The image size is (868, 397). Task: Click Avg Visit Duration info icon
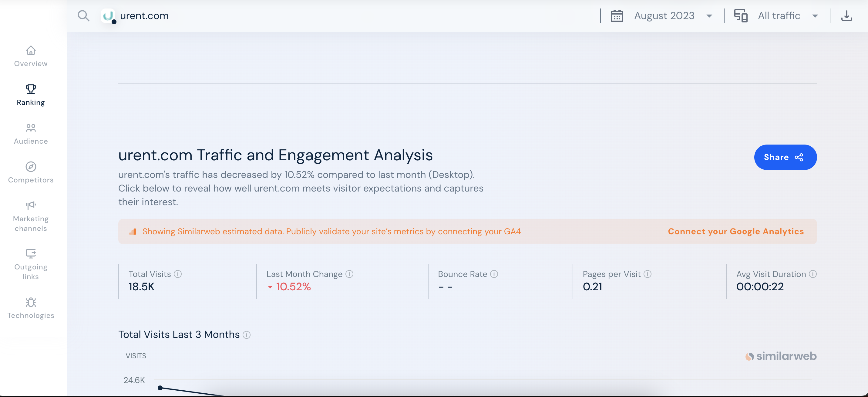click(812, 274)
